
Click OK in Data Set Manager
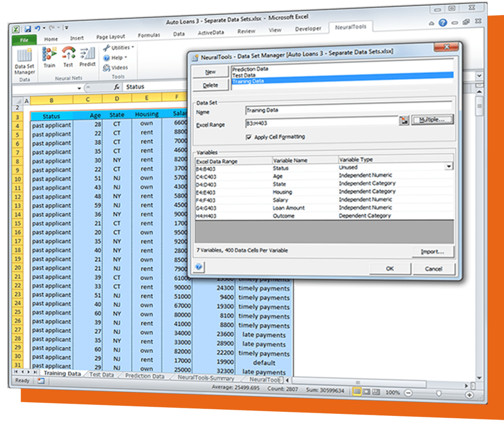tap(390, 268)
